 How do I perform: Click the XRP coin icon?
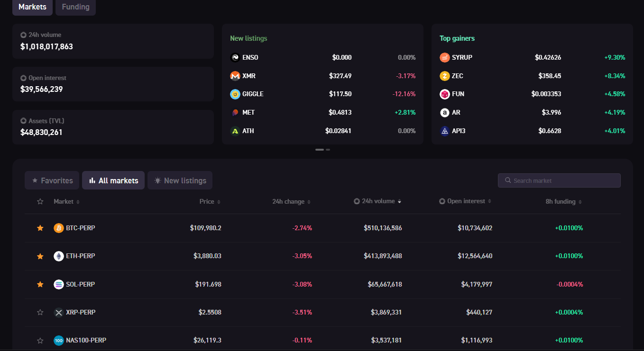tap(59, 312)
